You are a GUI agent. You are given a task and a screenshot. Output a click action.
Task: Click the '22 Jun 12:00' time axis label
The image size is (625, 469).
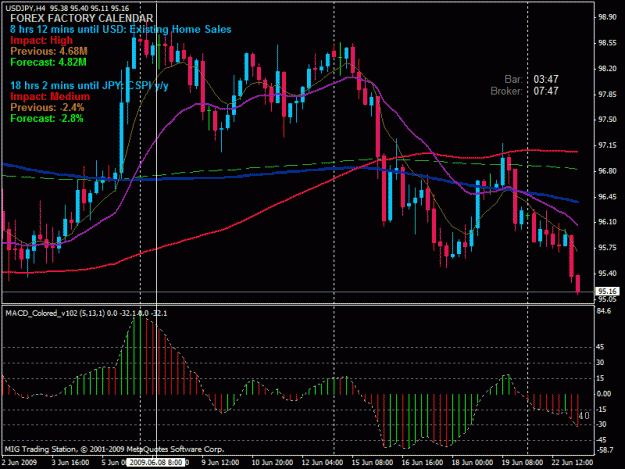coord(572,463)
